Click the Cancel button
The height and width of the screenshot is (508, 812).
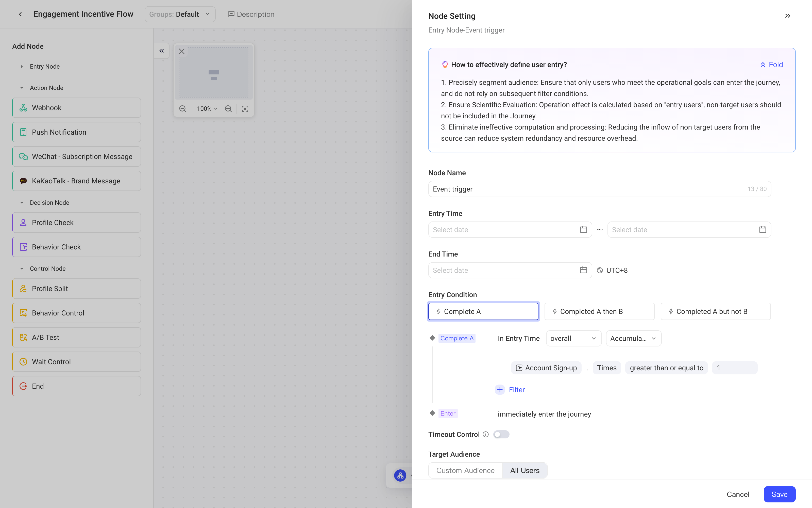click(738, 494)
